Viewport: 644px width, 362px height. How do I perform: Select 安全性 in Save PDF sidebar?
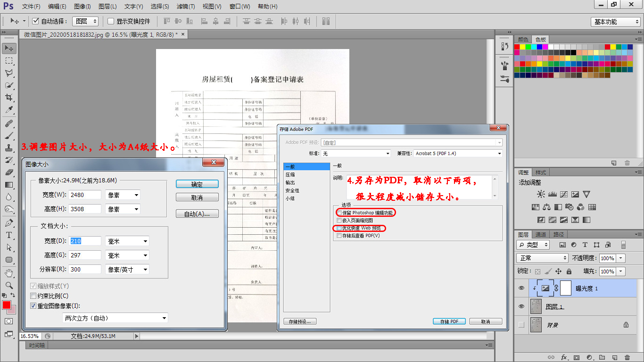pyautogui.click(x=292, y=190)
